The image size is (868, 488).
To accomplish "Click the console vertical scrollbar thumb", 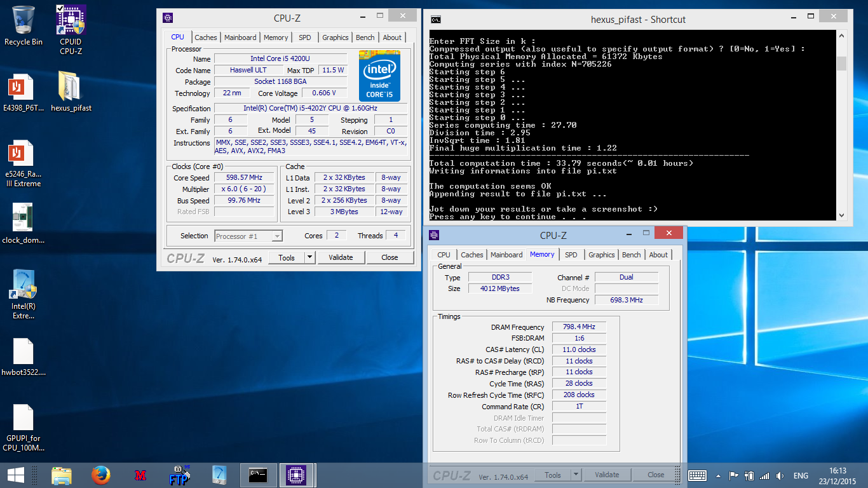I will coord(841,64).
